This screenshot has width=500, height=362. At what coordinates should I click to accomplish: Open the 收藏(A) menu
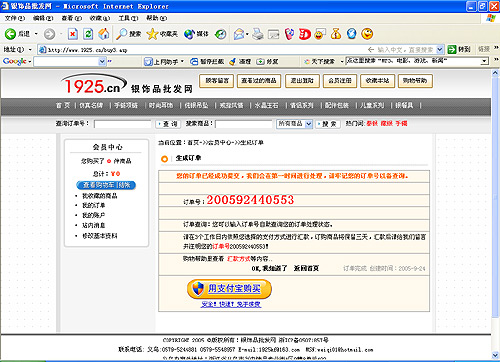(x=100, y=18)
